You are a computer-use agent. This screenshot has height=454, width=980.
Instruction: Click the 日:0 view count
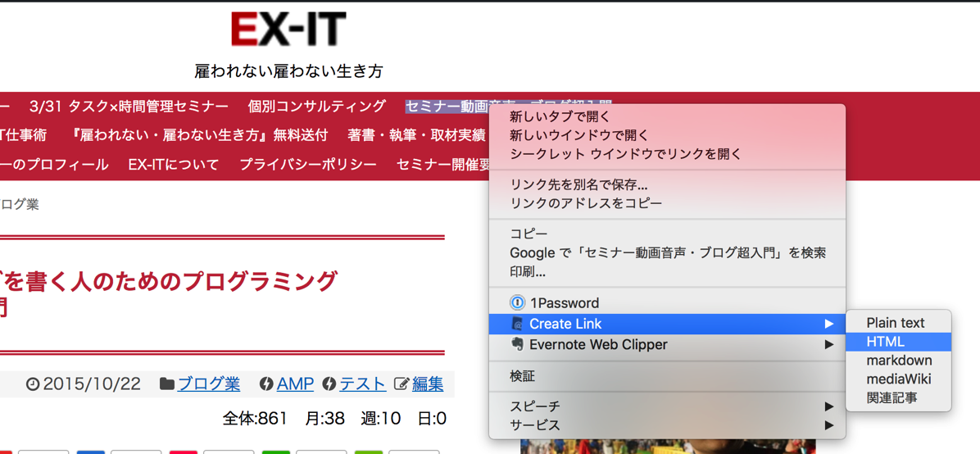click(432, 419)
